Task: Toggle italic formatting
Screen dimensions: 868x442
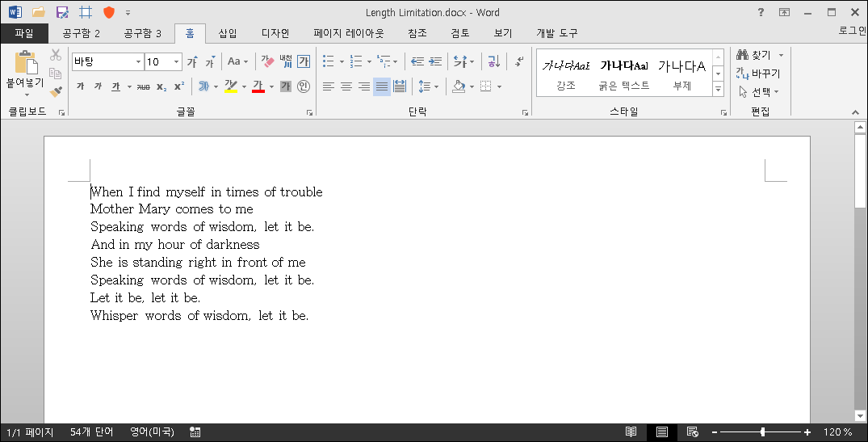Action: tap(98, 86)
